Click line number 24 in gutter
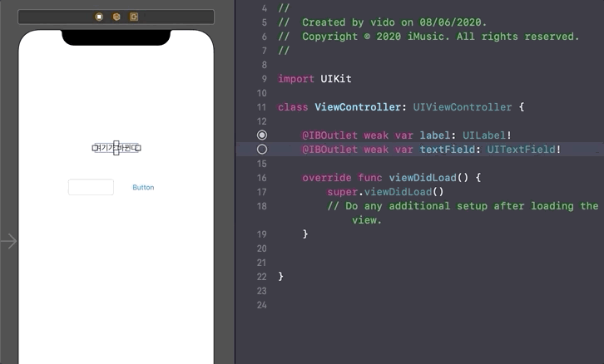The width and height of the screenshot is (604, 364). [x=262, y=305]
